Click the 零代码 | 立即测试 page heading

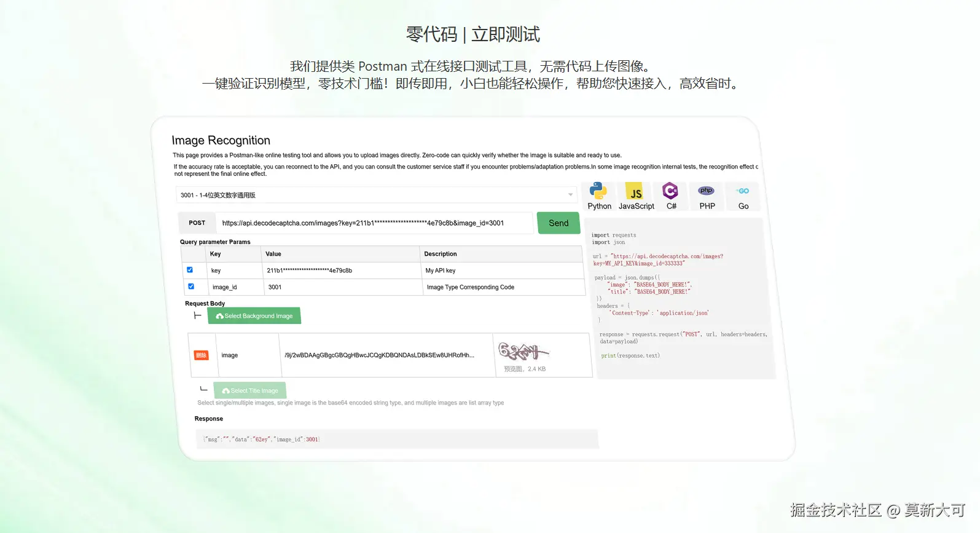click(473, 34)
